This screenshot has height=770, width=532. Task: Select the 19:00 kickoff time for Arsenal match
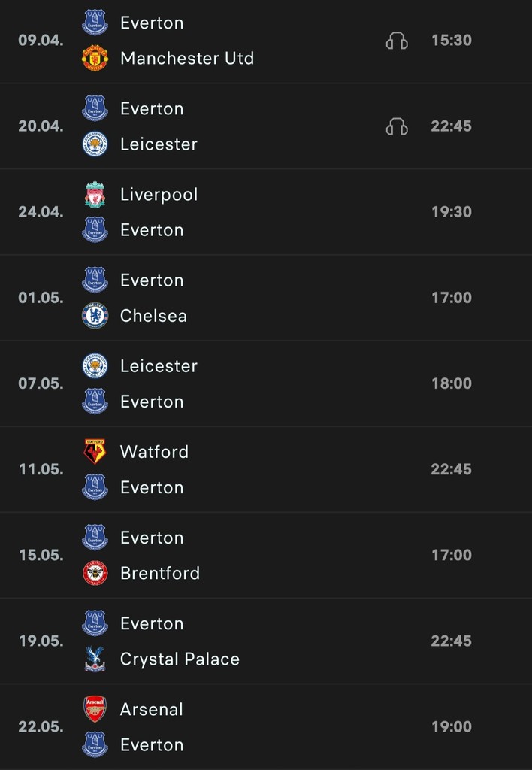451,726
